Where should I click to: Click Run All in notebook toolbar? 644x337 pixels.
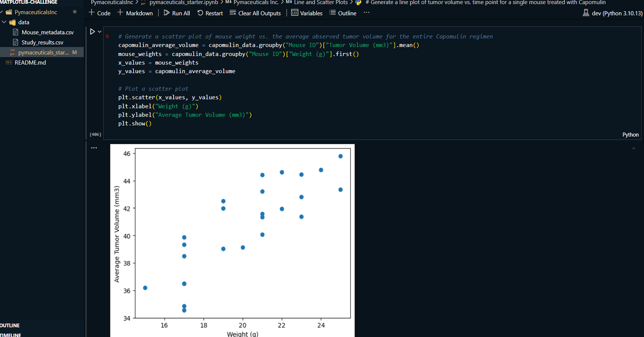click(x=177, y=13)
